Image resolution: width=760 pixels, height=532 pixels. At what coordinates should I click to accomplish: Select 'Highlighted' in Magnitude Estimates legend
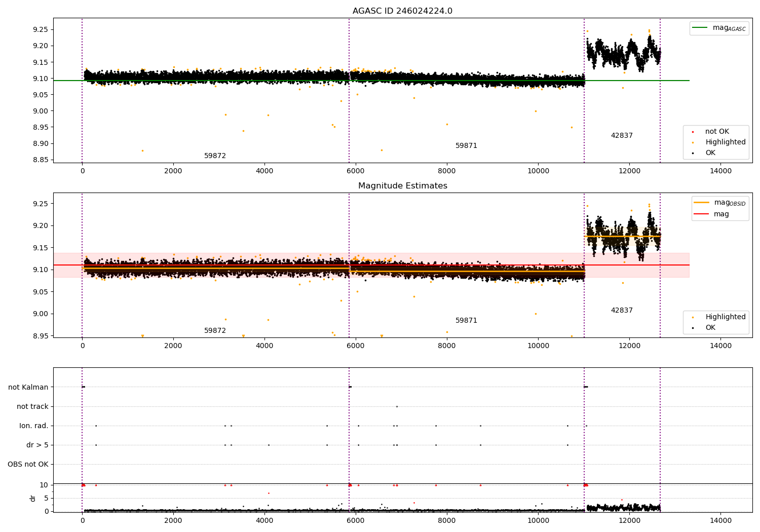tap(726, 317)
